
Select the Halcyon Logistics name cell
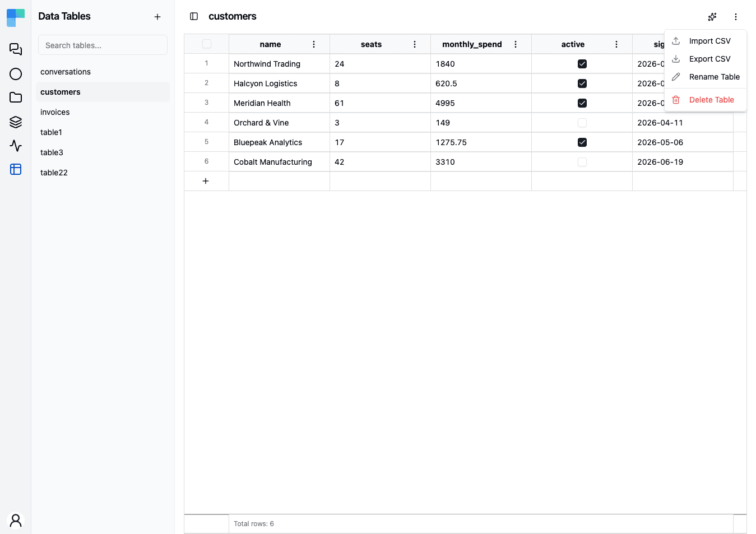279,83
